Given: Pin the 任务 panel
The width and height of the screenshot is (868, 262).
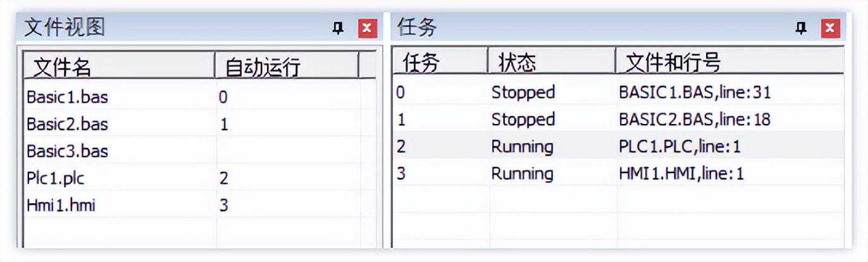Looking at the screenshot, I should (802, 28).
